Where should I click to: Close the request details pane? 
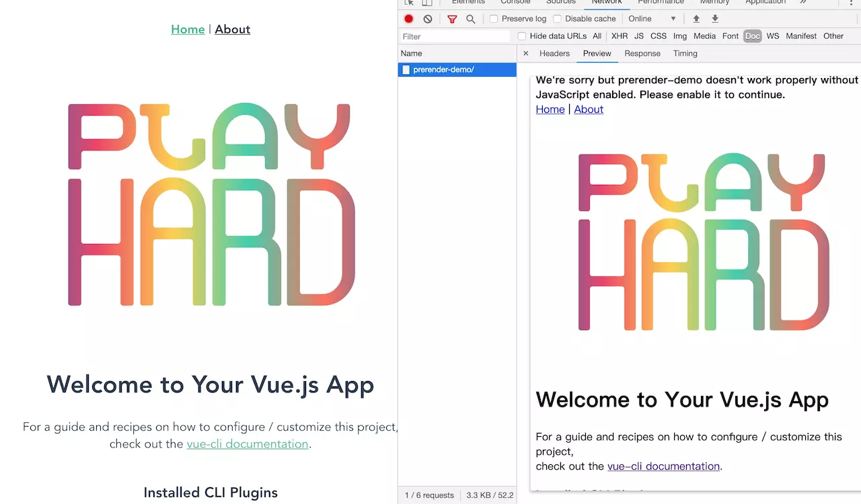(526, 53)
